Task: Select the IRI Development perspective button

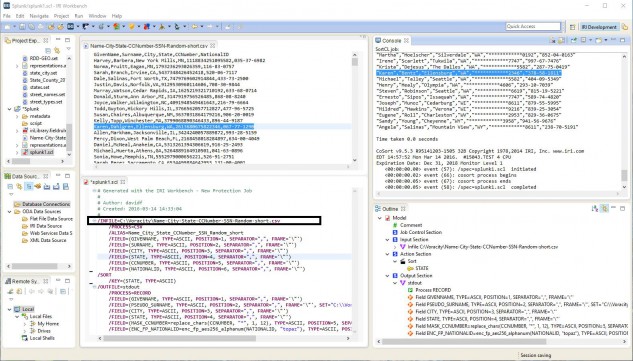Action: pyautogui.click(x=599, y=27)
